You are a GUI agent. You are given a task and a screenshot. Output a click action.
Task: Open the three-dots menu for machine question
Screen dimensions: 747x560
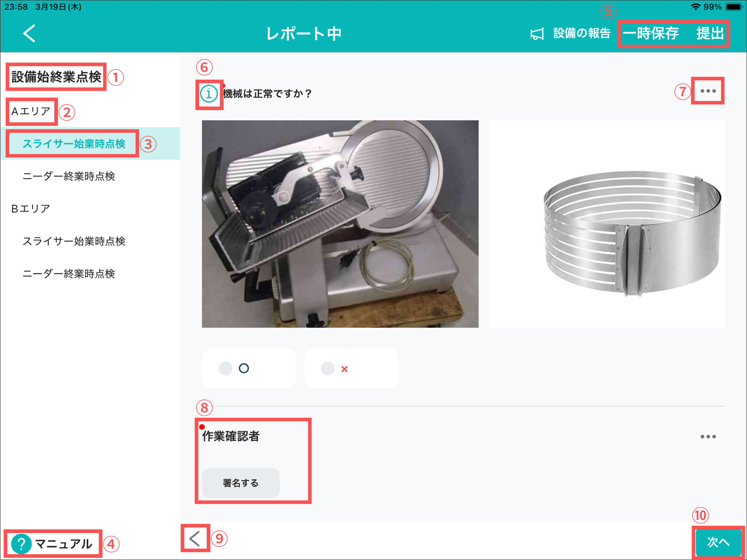708,91
